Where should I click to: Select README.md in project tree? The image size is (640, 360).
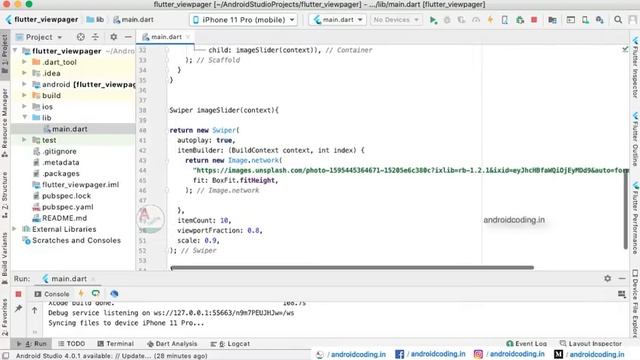click(x=64, y=218)
